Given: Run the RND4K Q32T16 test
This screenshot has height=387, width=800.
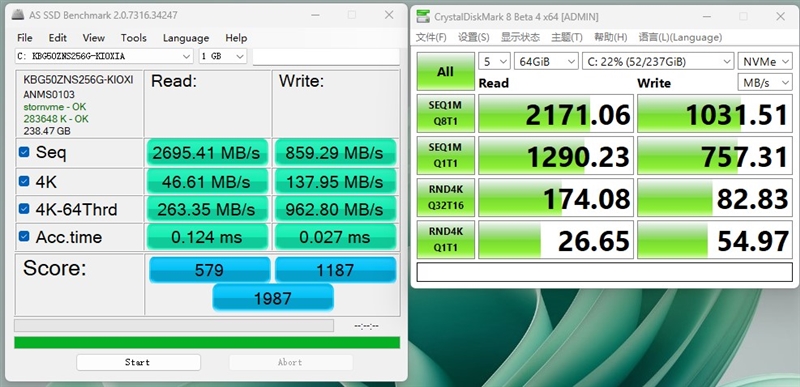Looking at the screenshot, I should pos(445,197).
